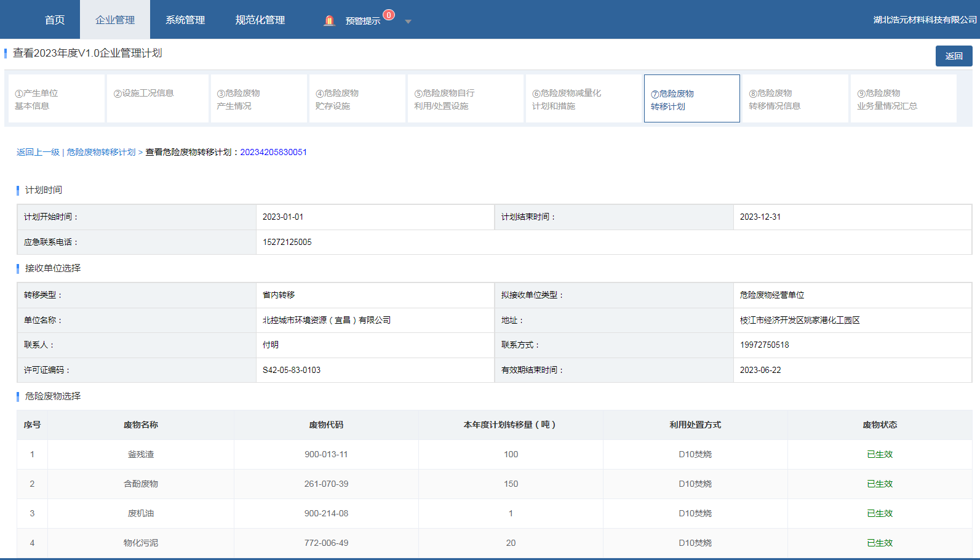Image resolution: width=980 pixels, height=560 pixels.
Task: Click unit name 北控城市环境资源（宜昌）有限公司
Action: click(x=327, y=321)
